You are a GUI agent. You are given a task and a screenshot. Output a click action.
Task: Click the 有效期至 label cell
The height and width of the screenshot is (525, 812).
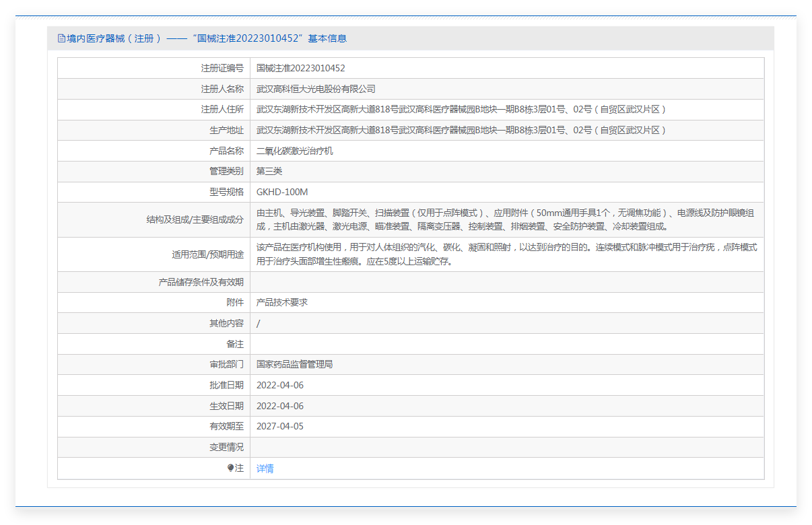pyautogui.click(x=154, y=427)
